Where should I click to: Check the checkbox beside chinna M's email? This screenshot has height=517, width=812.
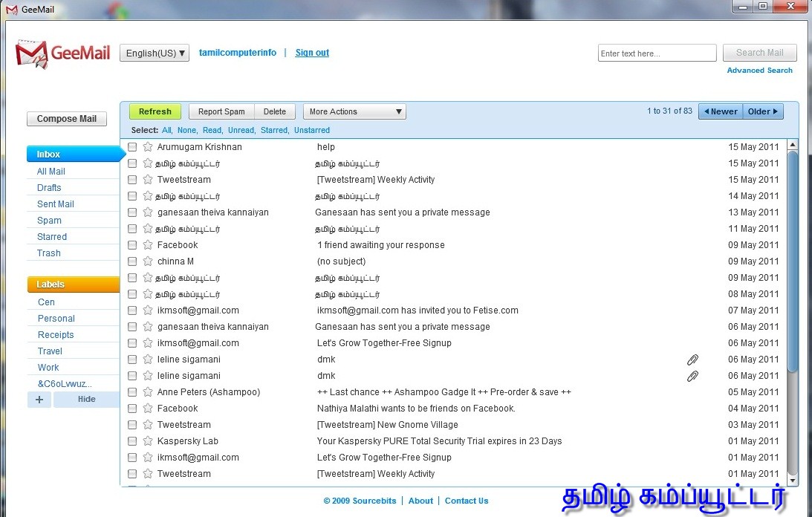pyautogui.click(x=131, y=261)
